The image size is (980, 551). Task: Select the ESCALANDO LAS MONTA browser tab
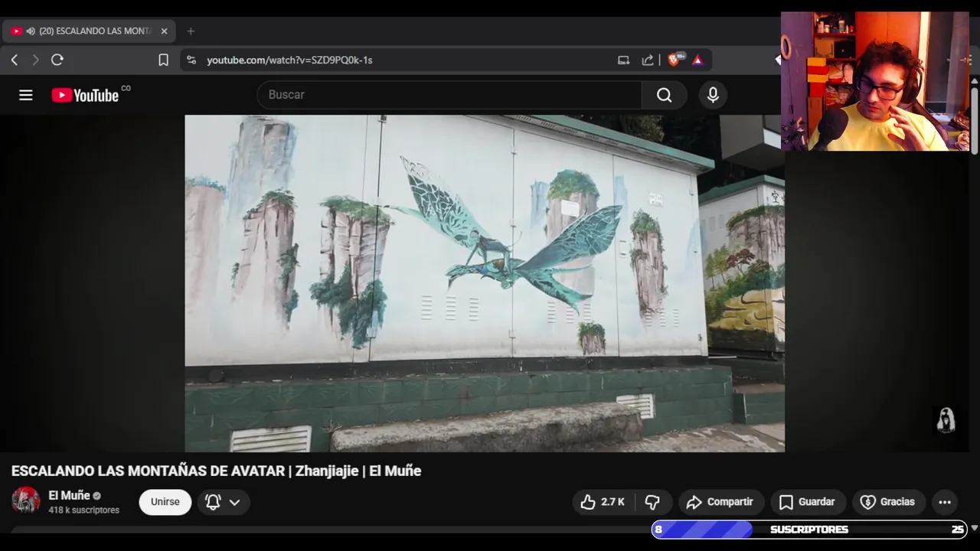[89, 31]
